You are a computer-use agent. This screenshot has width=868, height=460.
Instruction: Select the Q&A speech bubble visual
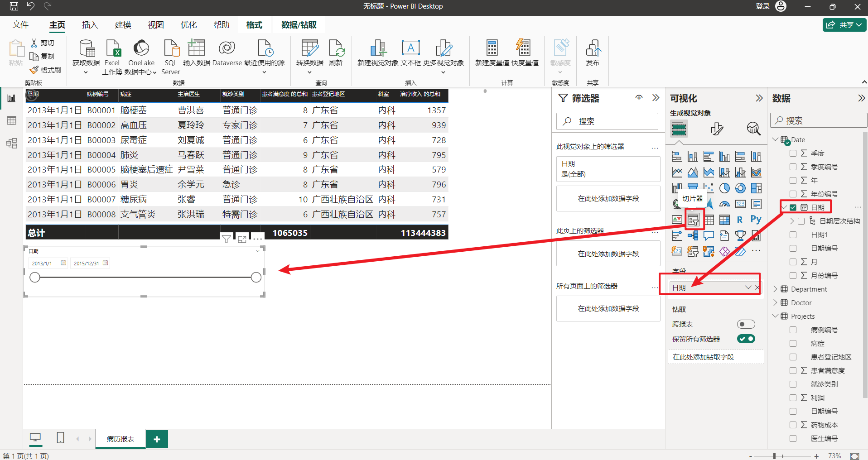(709, 235)
